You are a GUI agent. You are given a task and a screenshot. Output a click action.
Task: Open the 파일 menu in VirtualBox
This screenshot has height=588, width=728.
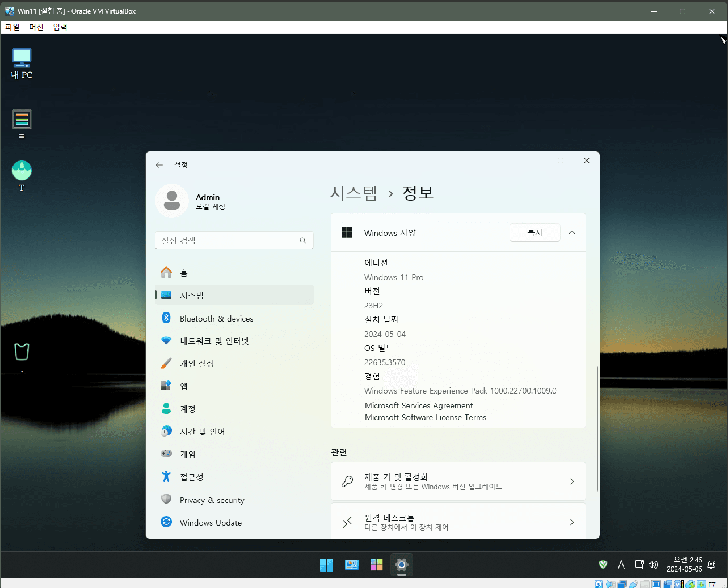click(x=12, y=27)
